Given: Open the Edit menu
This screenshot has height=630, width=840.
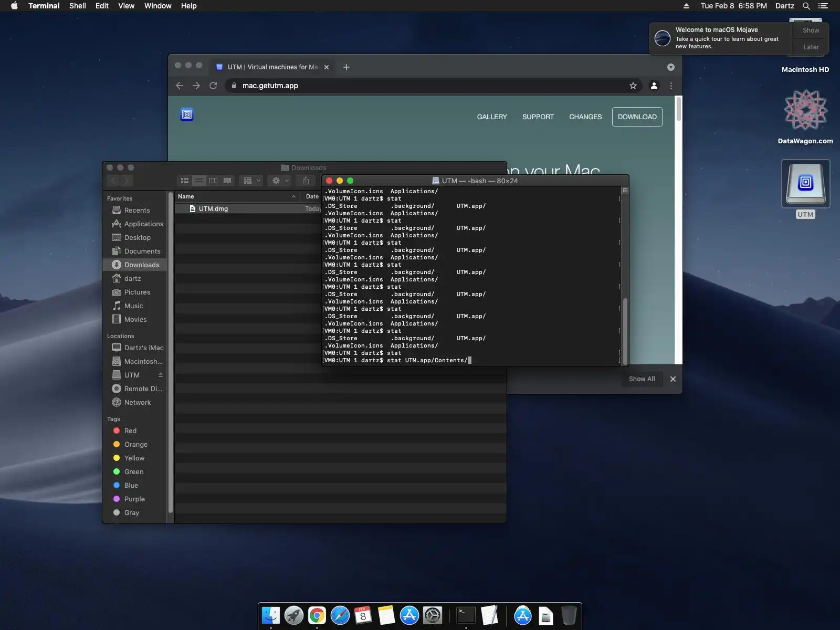Looking at the screenshot, I should tap(102, 6).
